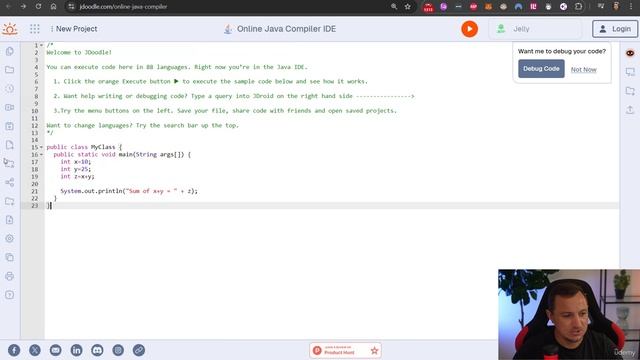Click the Debug Code button
This screenshot has width=640, height=360.
click(541, 69)
